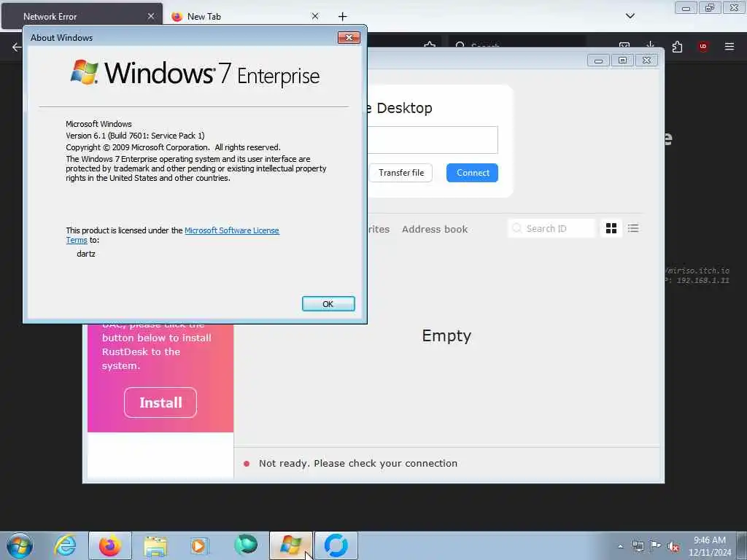Image resolution: width=747 pixels, height=560 pixels.
Task: Open Windows Explorer folder icon in taskbar
Action: click(x=155, y=545)
